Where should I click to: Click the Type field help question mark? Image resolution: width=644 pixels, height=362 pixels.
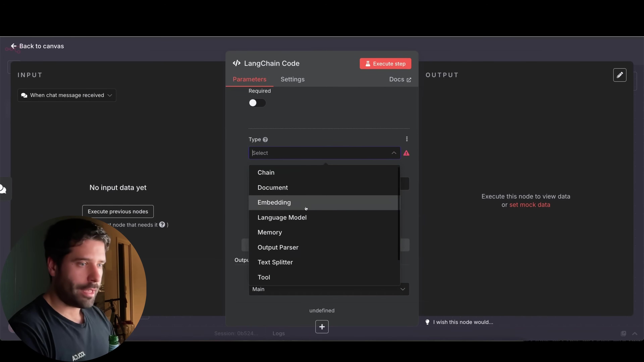click(x=265, y=140)
